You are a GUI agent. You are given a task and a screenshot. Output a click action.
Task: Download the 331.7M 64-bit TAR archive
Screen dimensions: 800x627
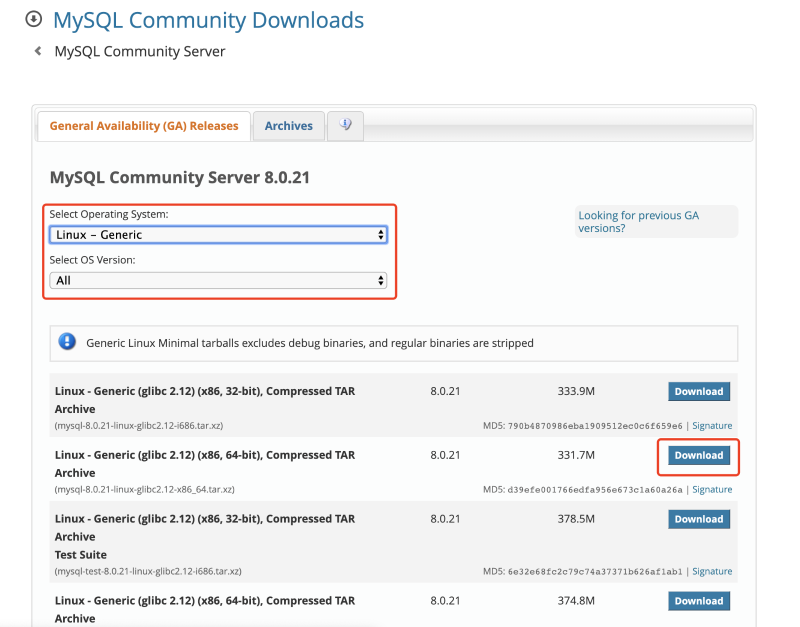pyautogui.click(x=699, y=455)
